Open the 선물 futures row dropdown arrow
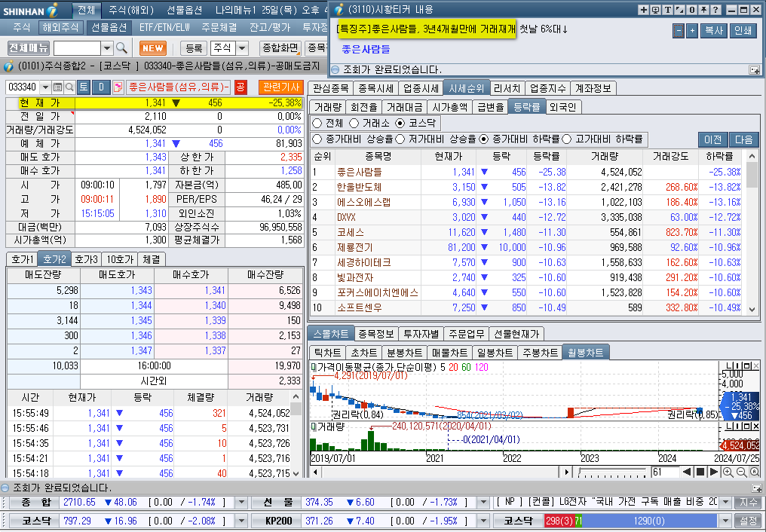 483,502
